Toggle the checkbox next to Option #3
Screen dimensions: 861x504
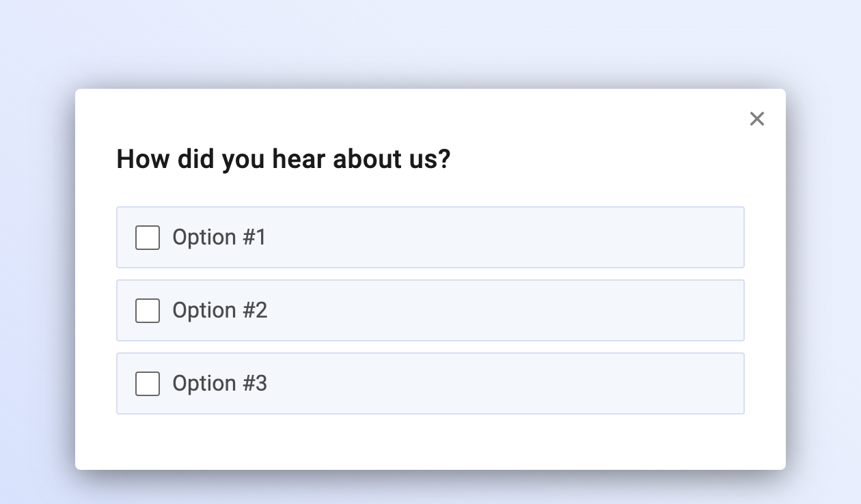pos(147,384)
